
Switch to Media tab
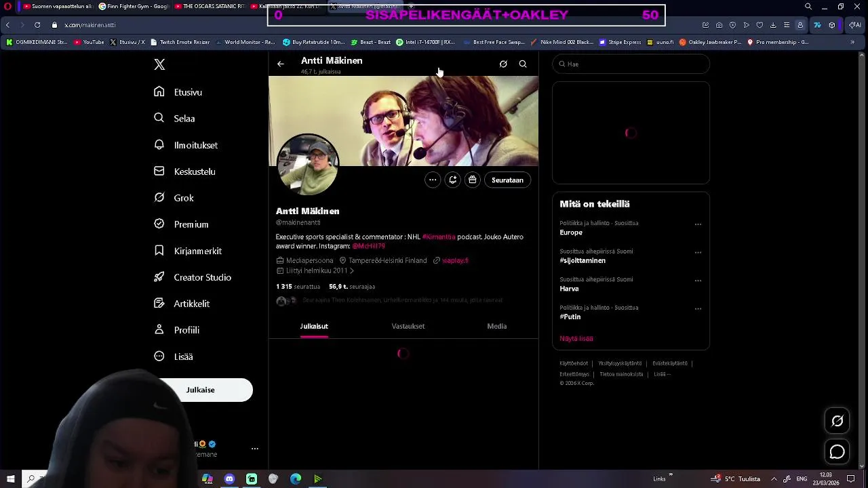point(497,326)
